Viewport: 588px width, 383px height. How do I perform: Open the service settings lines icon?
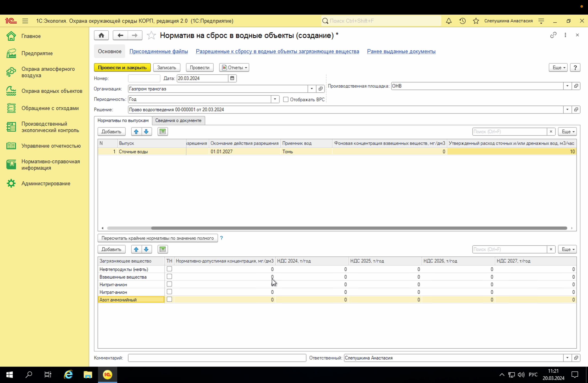pos(541,21)
